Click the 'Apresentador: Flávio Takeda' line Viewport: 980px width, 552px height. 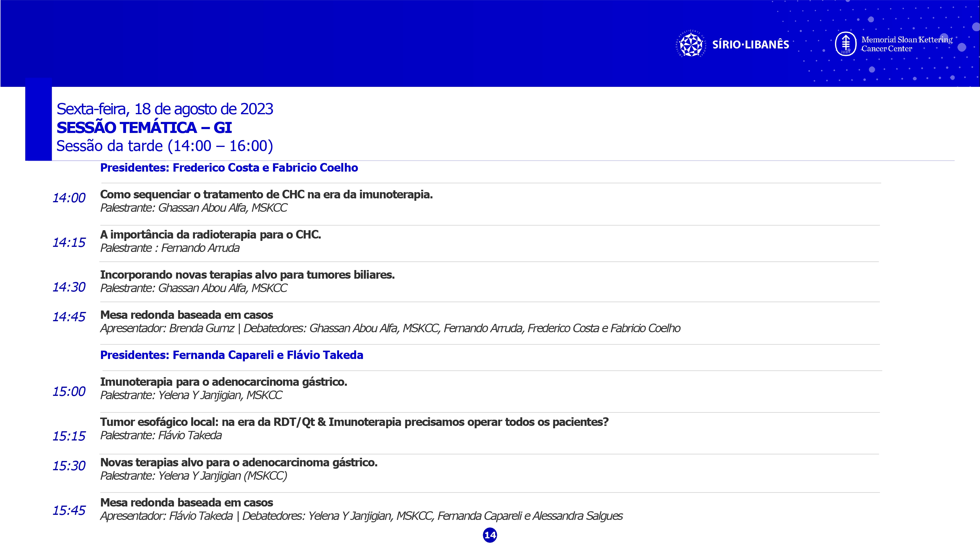click(x=361, y=516)
